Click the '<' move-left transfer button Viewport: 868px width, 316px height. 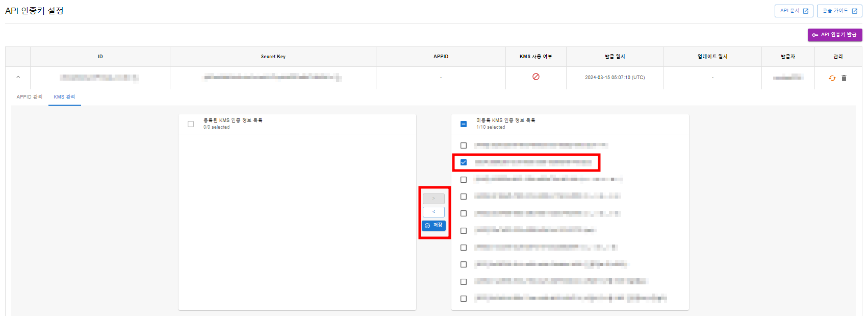coord(433,212)
